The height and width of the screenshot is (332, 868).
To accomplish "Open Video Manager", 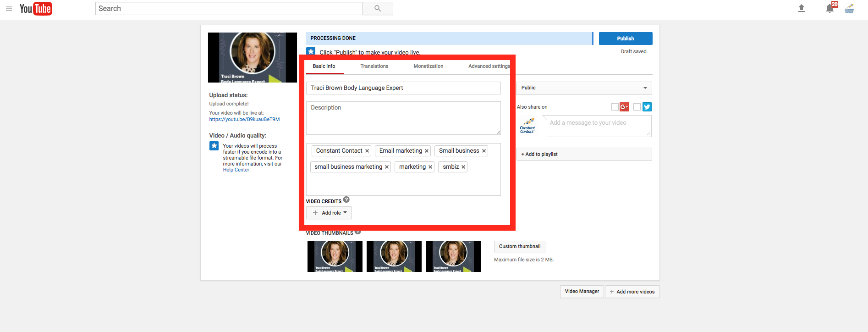I will coord(582,292).
